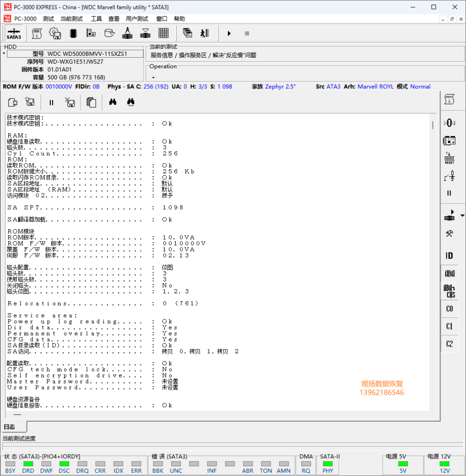Toggle the C0 sidebar button
This screenshot has height=476, width=466.
tap(450, 309)
